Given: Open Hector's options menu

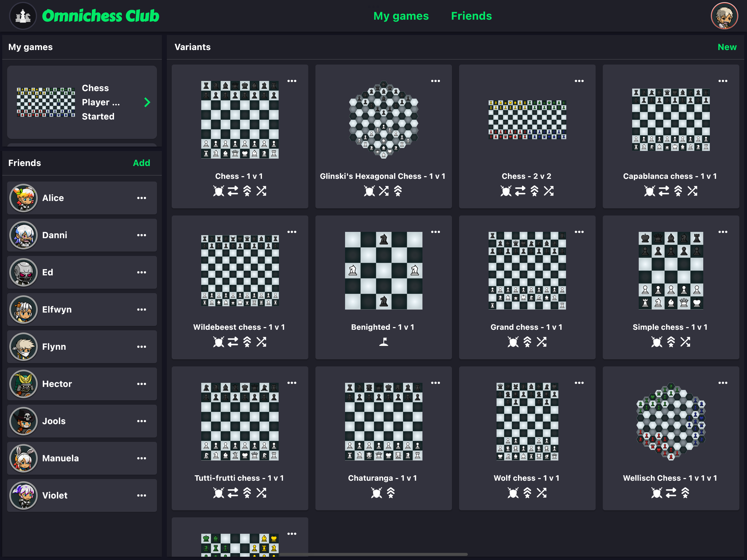Looking at the screenshot, I should [141, 384].
